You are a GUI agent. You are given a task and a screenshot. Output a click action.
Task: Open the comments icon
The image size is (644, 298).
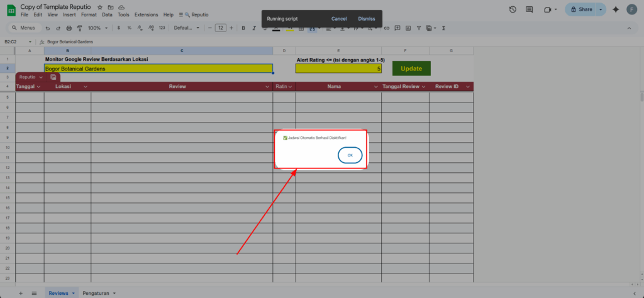(530, 9)
